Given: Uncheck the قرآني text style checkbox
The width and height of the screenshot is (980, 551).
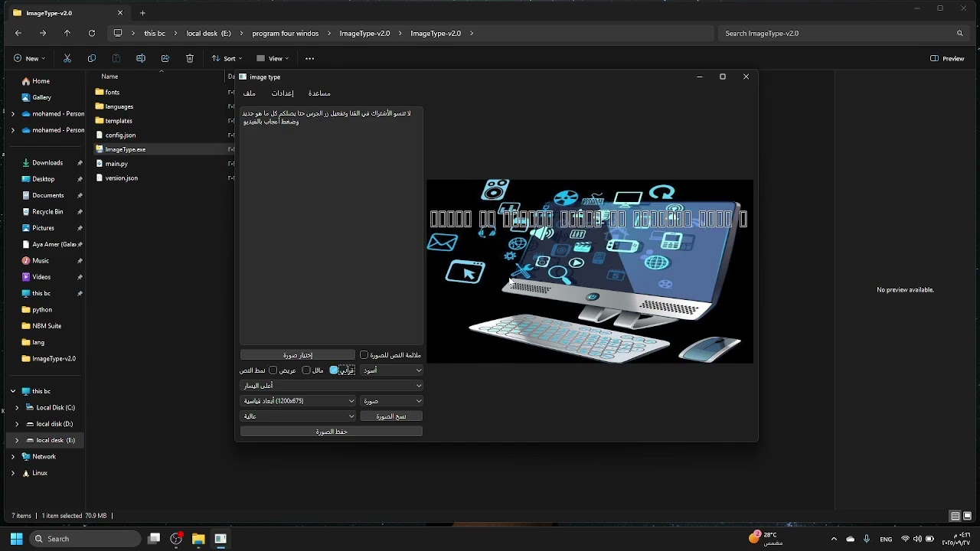Looking at the screenshot, I should pos(334,370).
